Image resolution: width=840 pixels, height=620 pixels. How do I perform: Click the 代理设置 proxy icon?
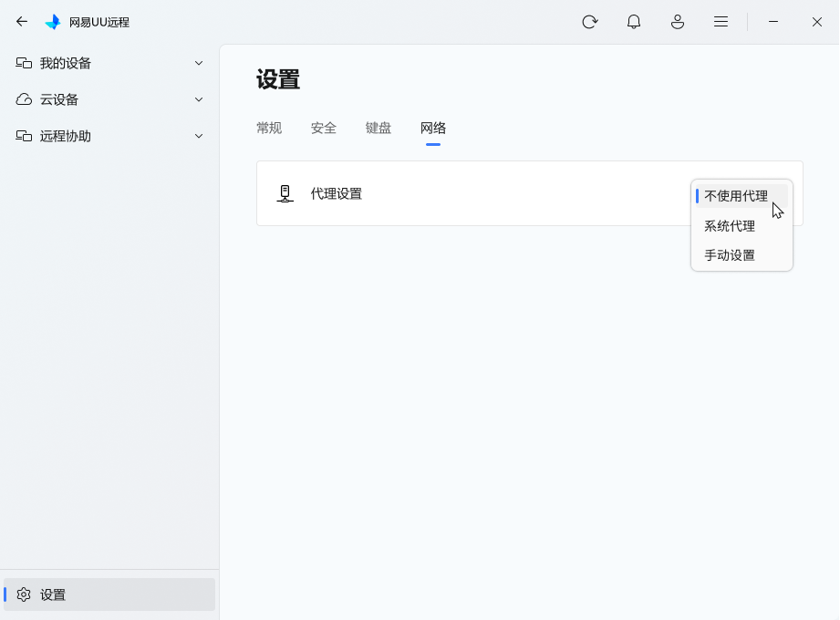click(x=285, y=194)
